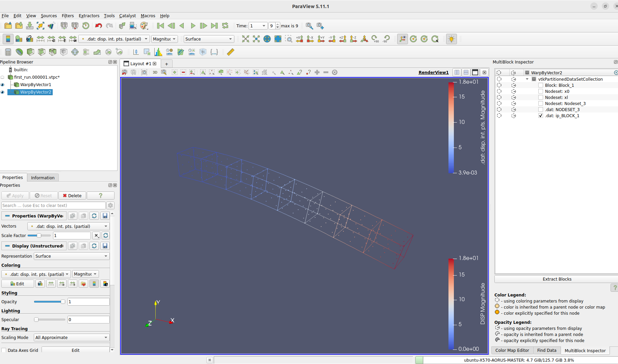Image resolution: width=618 pixels, height=364 pixels.
Task: Switch to the Information tab
Action: click(43, 178)
